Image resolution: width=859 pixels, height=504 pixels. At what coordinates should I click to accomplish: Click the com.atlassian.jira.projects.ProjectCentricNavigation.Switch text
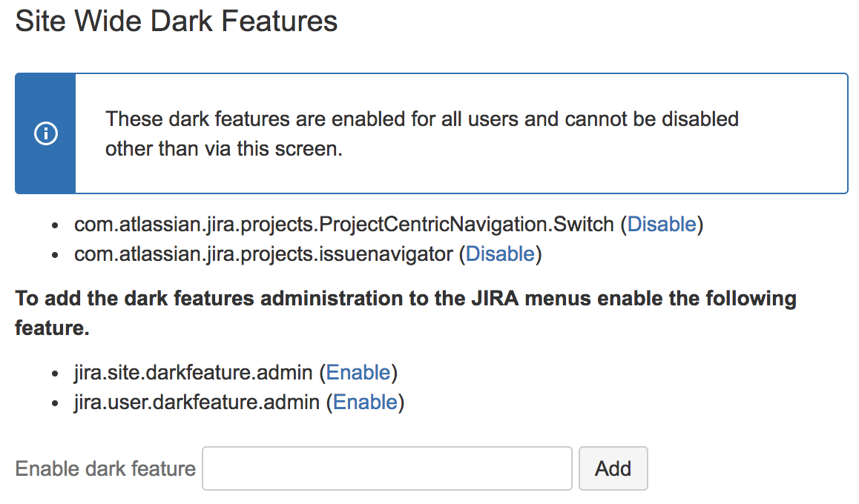click(344, 225)
